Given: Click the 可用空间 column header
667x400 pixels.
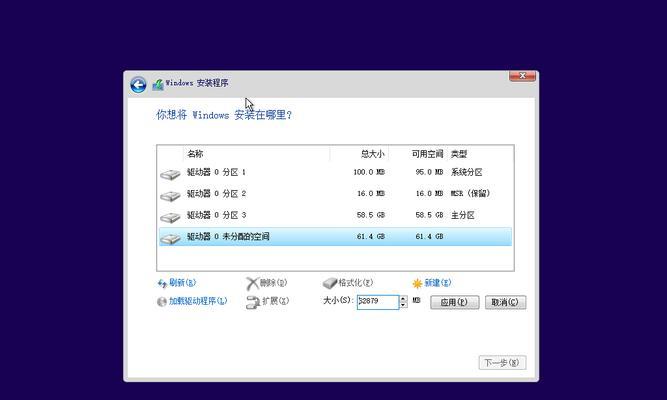Looking at the screenshot, I should tap(416, 154).
